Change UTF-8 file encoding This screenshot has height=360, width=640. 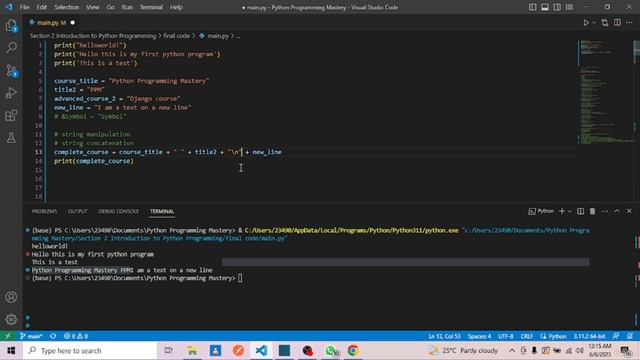click(506, 336)
